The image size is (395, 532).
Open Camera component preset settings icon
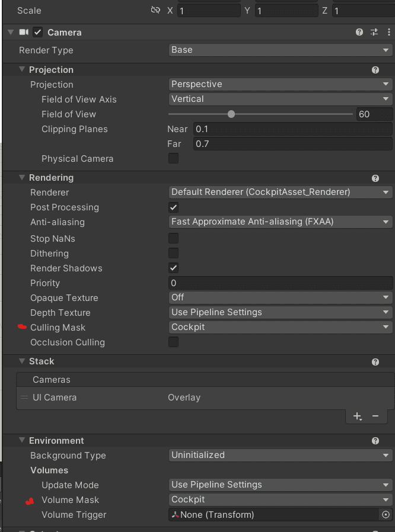pos(374,32)
